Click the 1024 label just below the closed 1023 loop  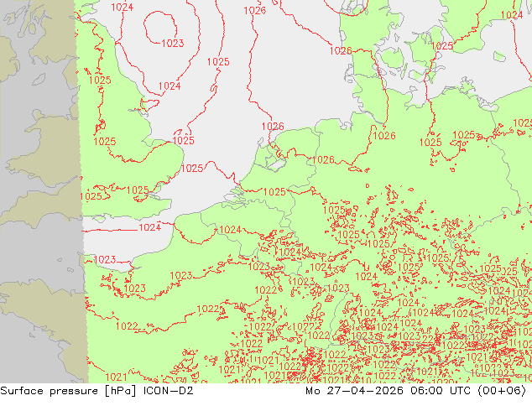(x=170, y=86)
